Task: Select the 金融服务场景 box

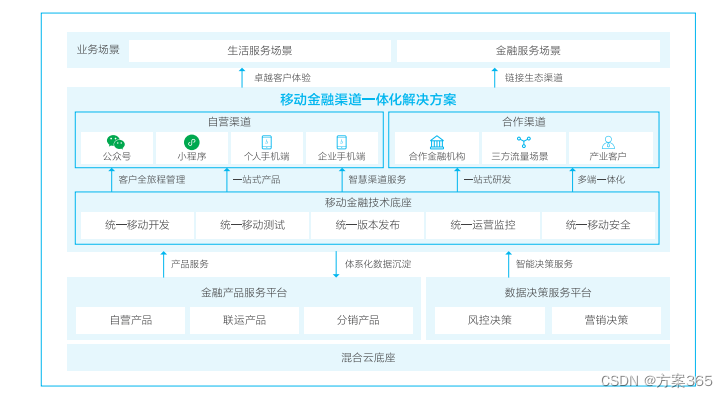Action: point(528,51)
